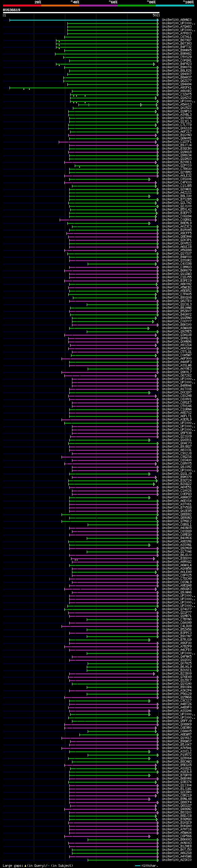This screenshot has height=868, width=197.
Task: Open hit UniRef100_C6TA11
Action: (x=176, y=37)
